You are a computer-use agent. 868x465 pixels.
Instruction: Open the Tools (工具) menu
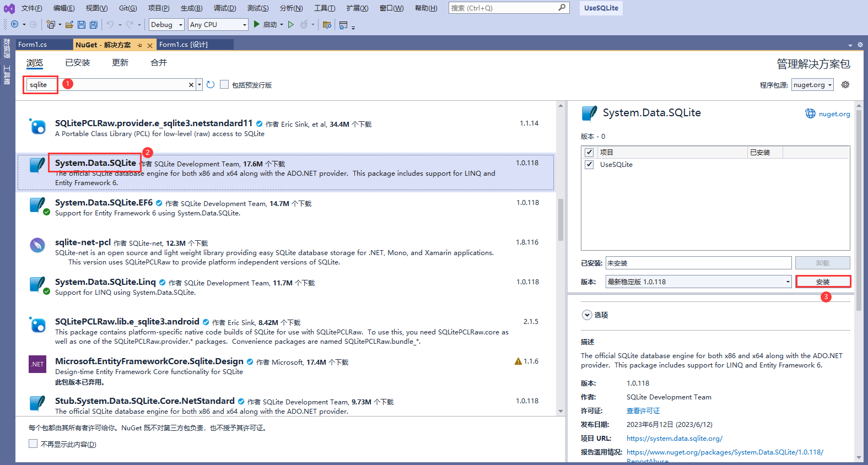tap(325, 8)
